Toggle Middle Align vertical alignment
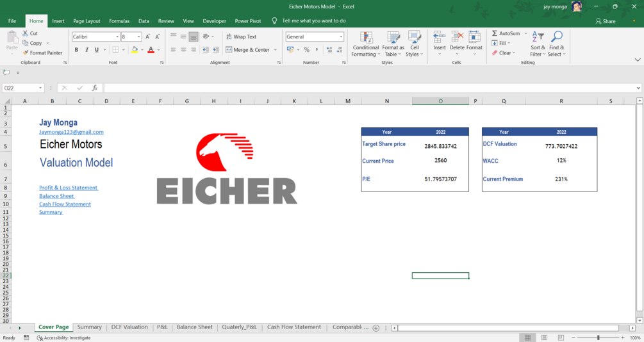 (x=184, y=37)
